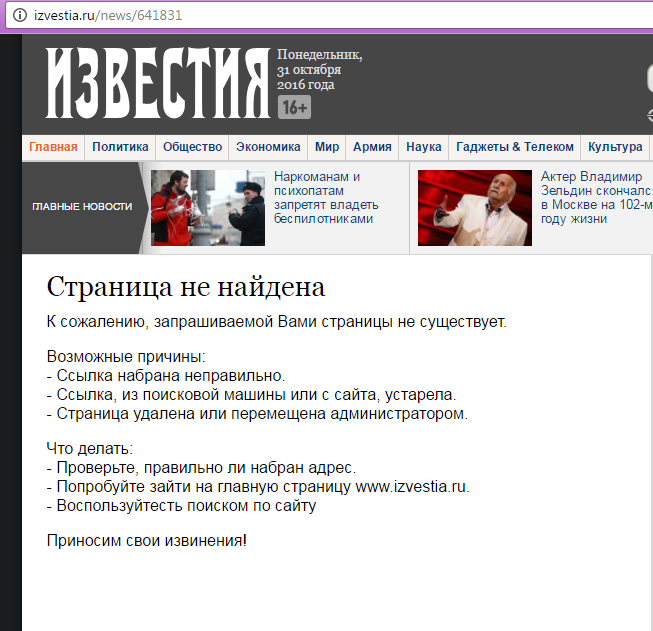Read the Актер Владимир Зельдин headline
This screenshot has height=631, width=653.
pyautogui.click(x=596, y=198)
